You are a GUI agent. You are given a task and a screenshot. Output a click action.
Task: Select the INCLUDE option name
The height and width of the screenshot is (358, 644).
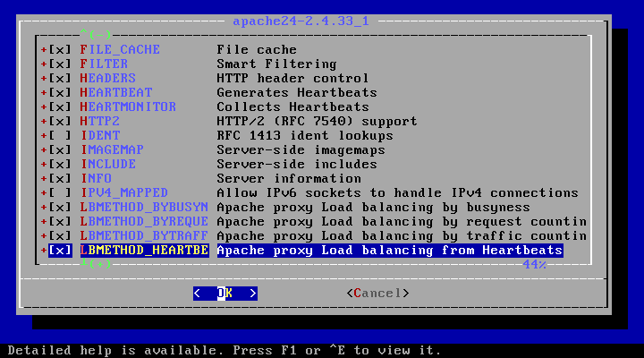108,165
